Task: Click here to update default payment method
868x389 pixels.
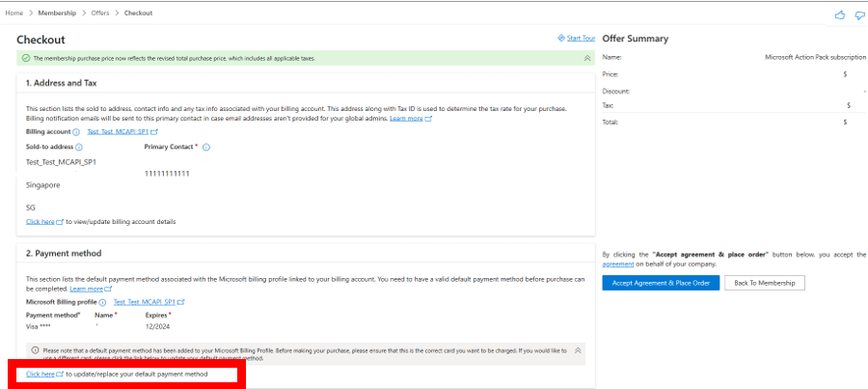Action: pos(41,374)
